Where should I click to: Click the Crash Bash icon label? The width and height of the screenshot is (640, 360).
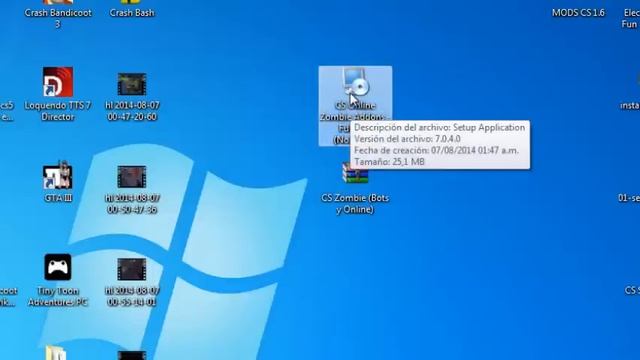click(x=132, y=13)
